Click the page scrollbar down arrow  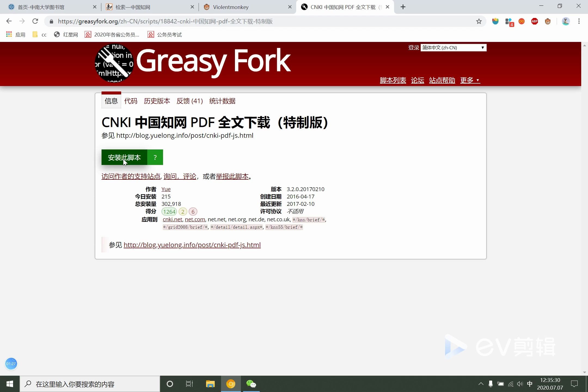tap(584, 372)
